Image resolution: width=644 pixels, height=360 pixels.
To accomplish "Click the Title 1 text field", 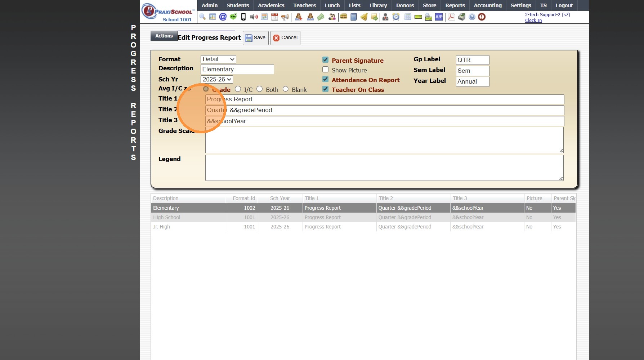I will point(385,99).
